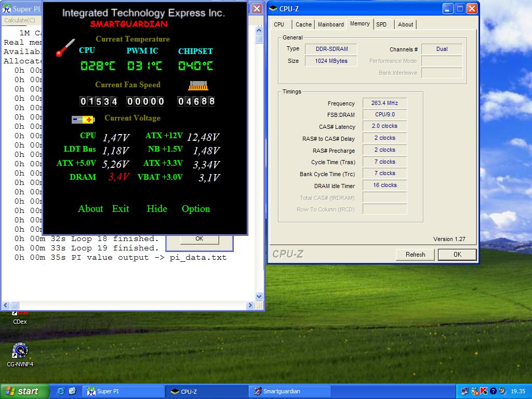
Task: Click second quick launch icon beside Internet Explorer
Action: [x=72, y=391]
